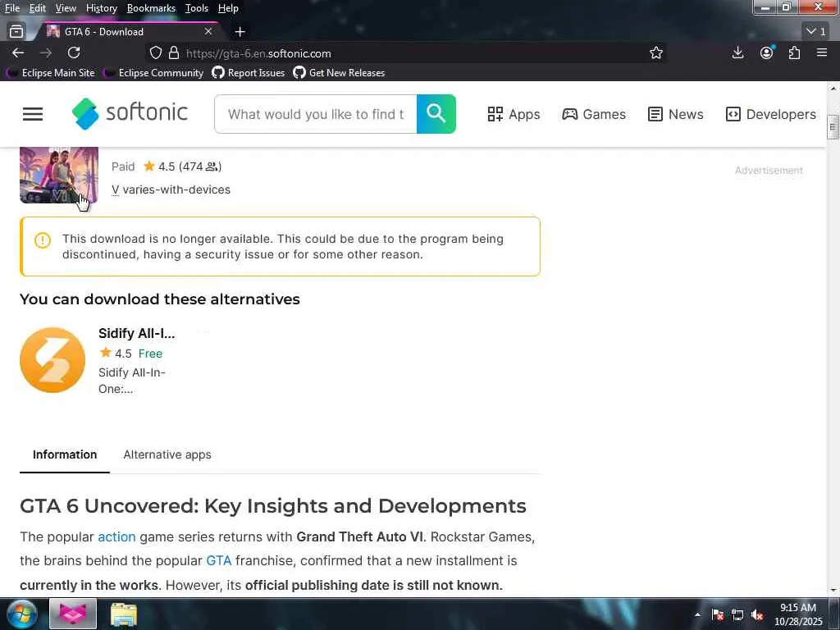Click the warning exclamation icon in notice
This screenshot has width=840, height=630.
click(43, 240)
